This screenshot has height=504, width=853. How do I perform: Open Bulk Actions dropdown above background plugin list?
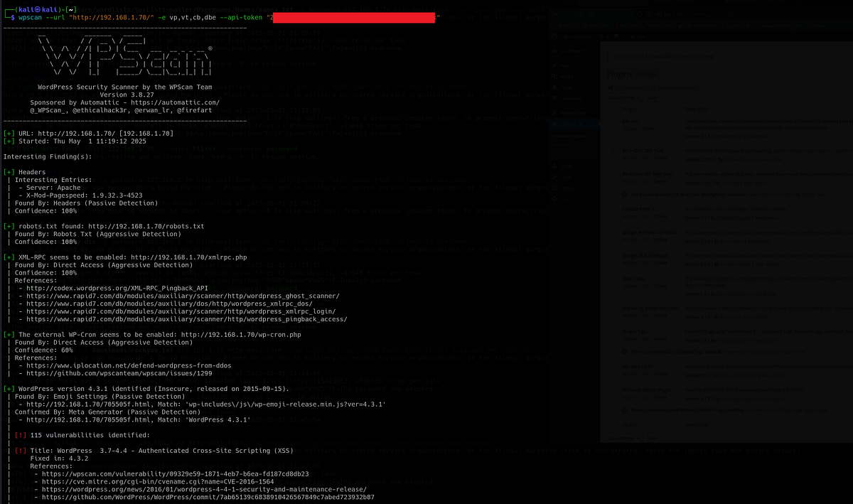click(x=624, y=97)
